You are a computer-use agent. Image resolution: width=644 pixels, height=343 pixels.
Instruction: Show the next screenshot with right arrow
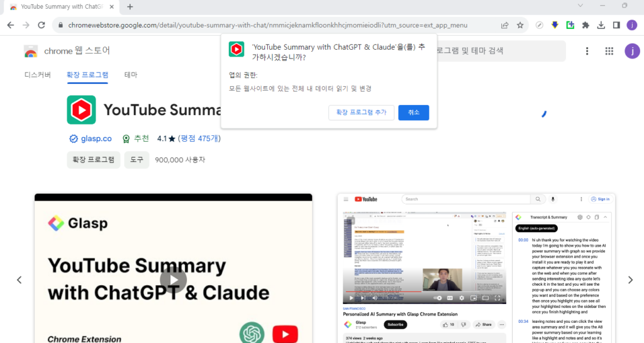(630, 280)
